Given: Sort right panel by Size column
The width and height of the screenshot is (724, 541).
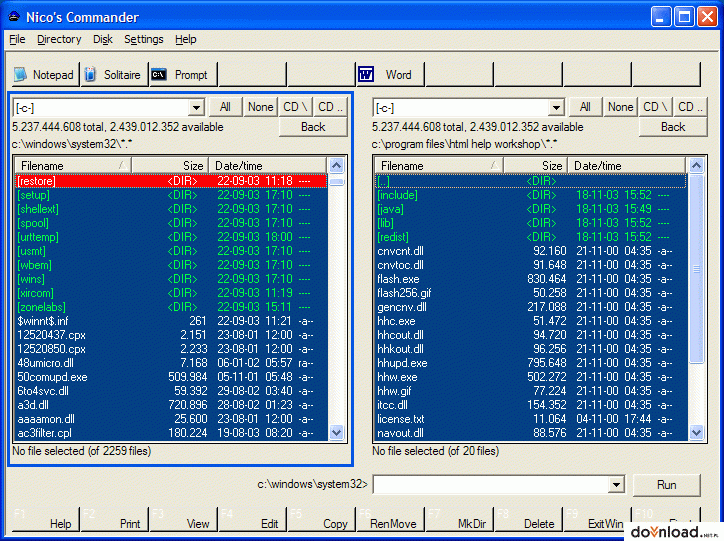Looking at the screenshot, I should click(x=536, y=165).
